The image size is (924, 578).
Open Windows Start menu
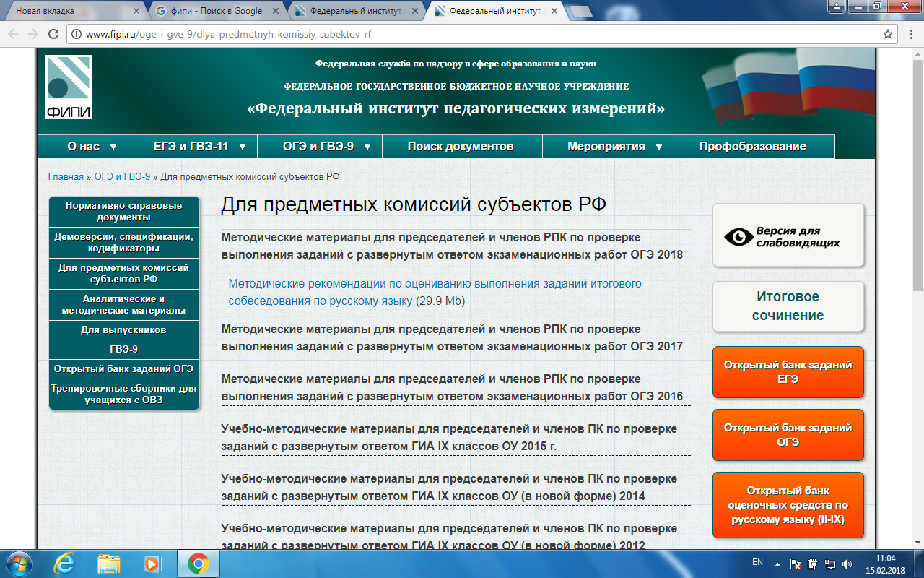click(x=17, y=563)
